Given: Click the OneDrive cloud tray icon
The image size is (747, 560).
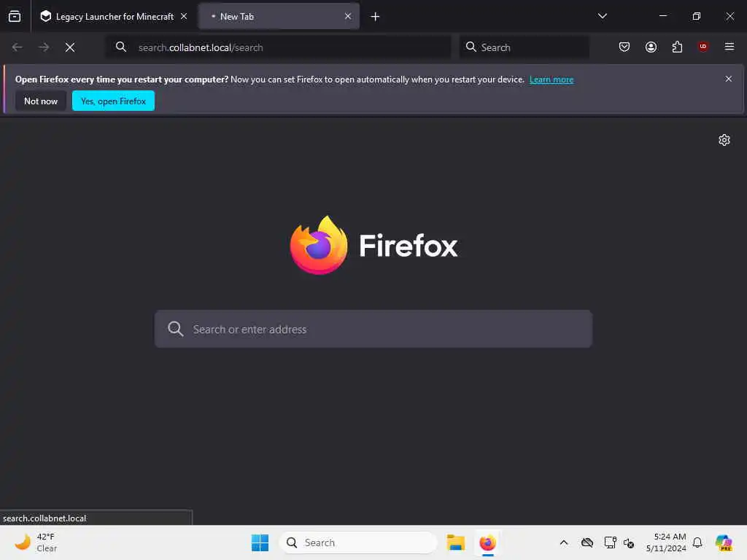Looking at the screenshot, I should (x=587, y=542).
